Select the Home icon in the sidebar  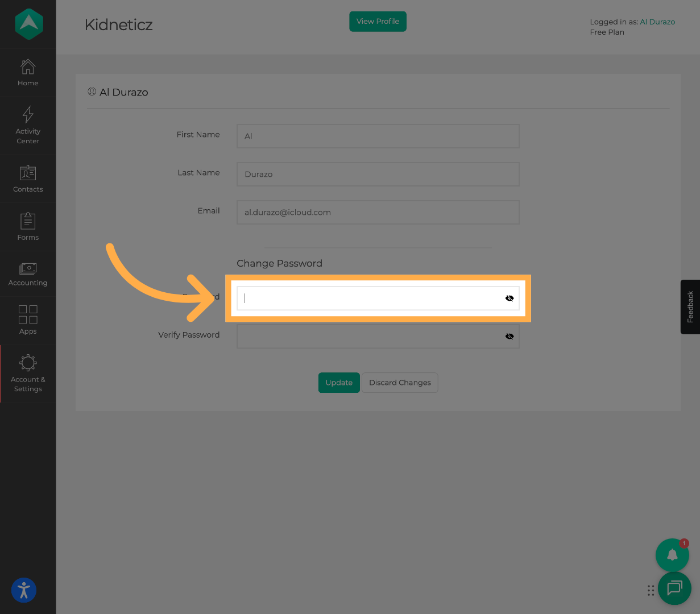click(x=27, y=67)
